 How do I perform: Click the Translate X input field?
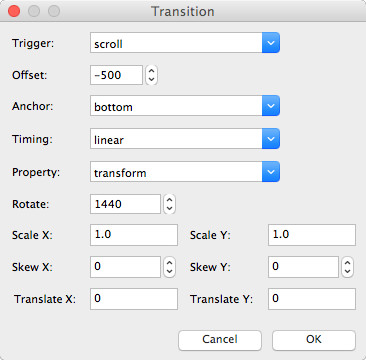pos(134,299)
